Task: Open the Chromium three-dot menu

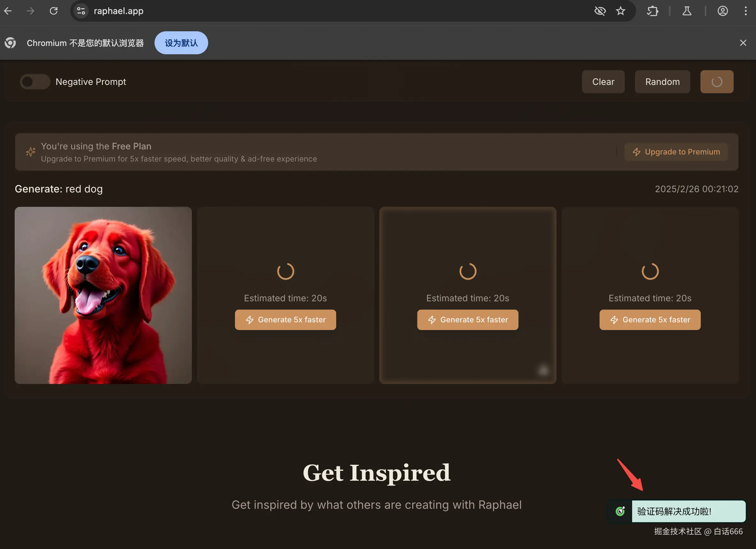Action: pos(745,11)
